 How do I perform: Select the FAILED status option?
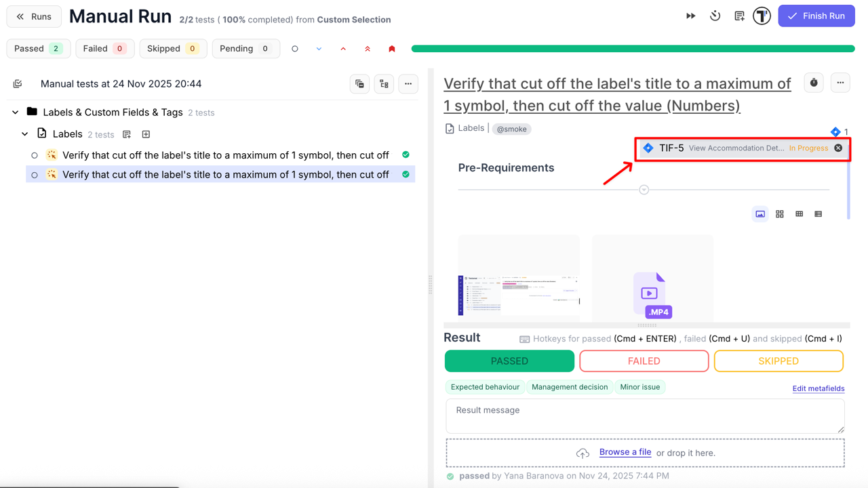pos(644,361)
